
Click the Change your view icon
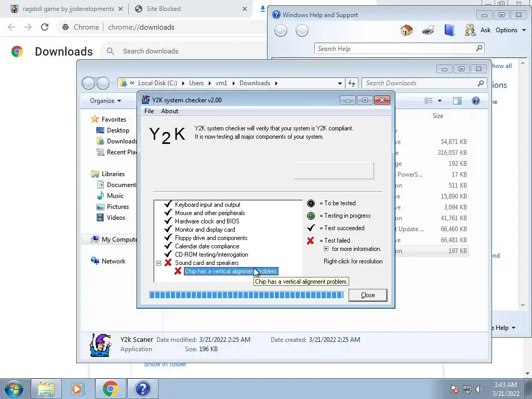tap(429, 100)
